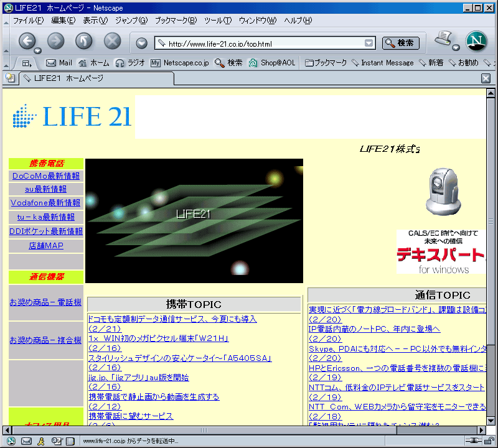Click the scroll down arrow
This screenshot has height=448, width=498.
click(491, 421)
